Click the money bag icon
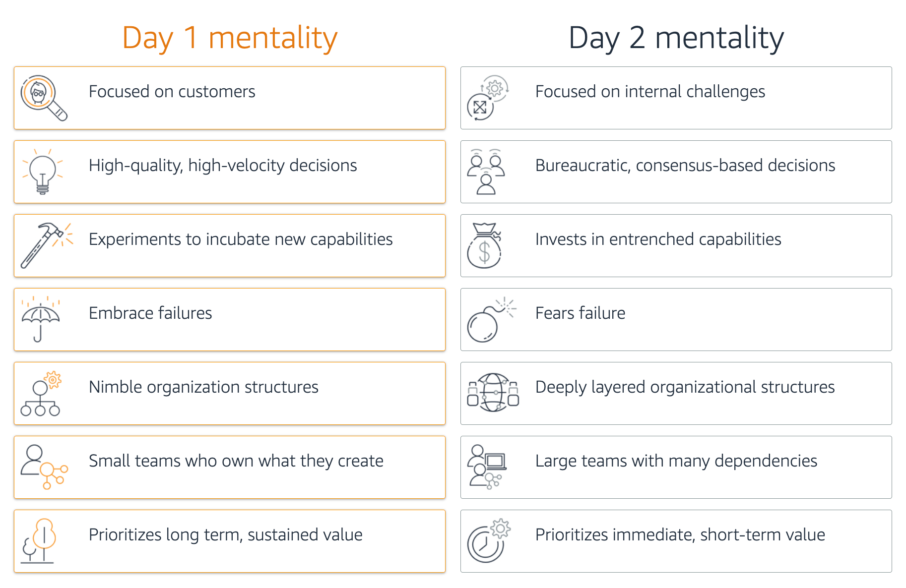Image resolution: width=906 pixels, height=588 pixels. pos(484,246)
